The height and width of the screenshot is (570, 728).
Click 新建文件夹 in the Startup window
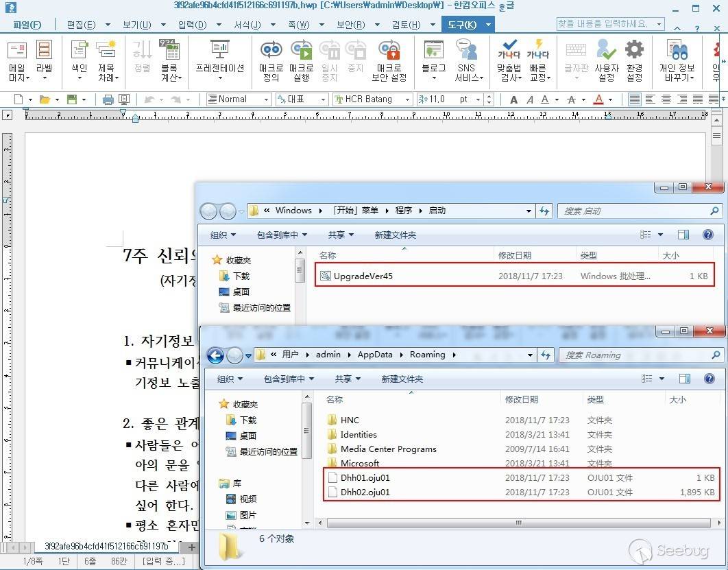(396, 235)
